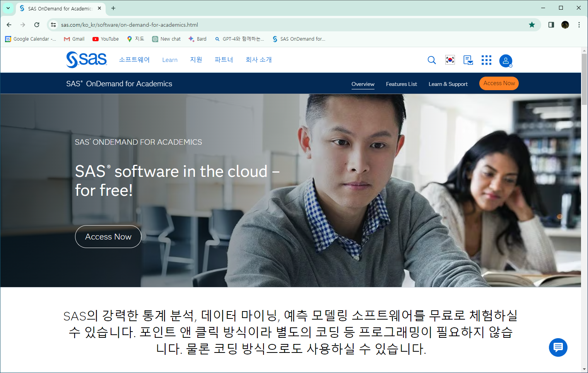Screen dimensions: 588x373
Task: Open New chat bookmark
Action: [166, 39]
